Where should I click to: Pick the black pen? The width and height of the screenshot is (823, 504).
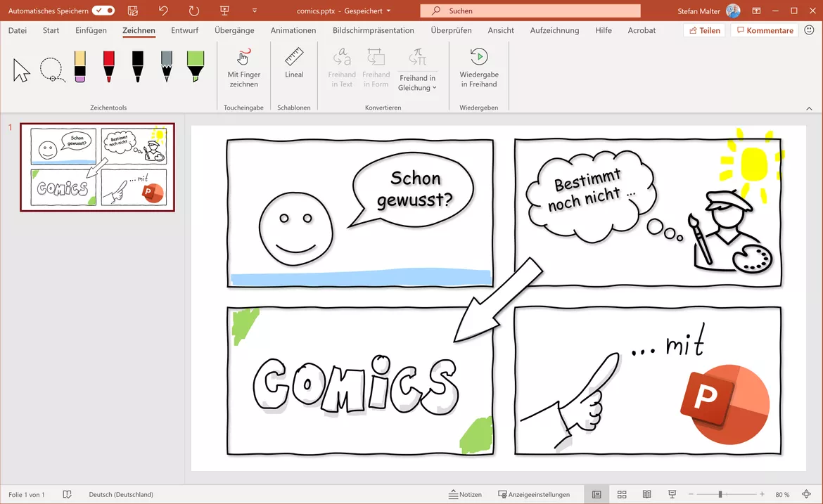tap(137, 67)
